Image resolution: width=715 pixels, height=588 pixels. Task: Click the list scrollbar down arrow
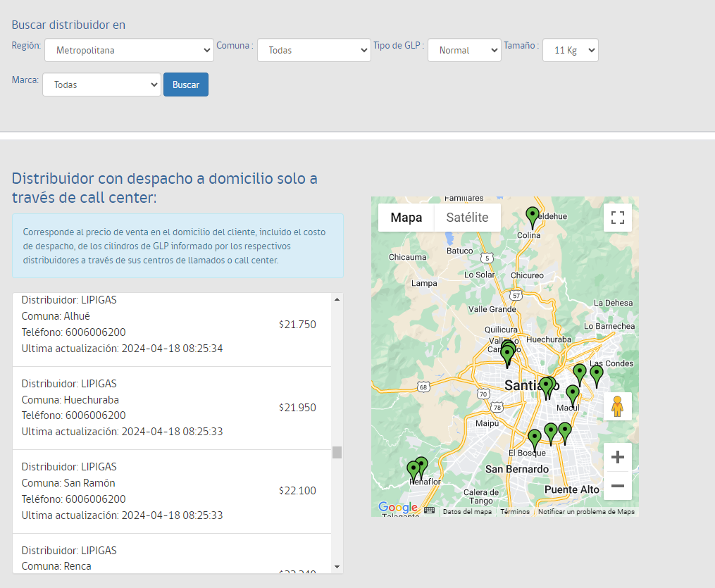pyautogui.click(x=337, y=567)
